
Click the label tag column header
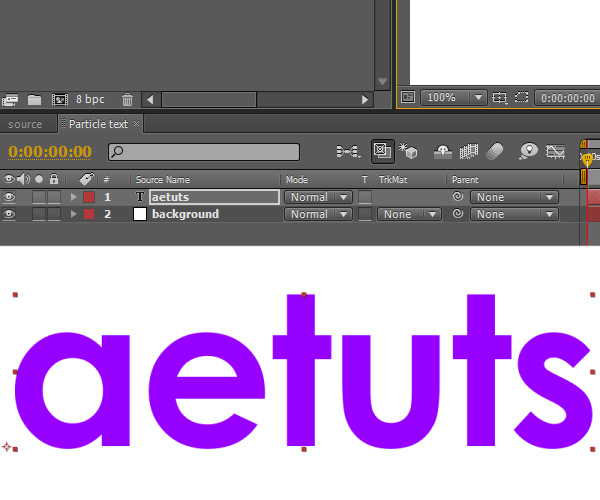[x=86, y=179]
